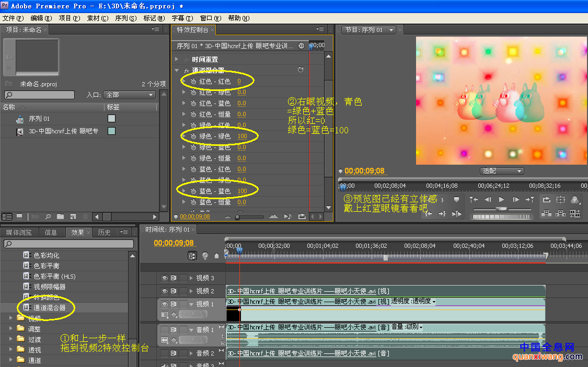This screenshot has height=367, width=588.
Task: Toggle track lock box for 视频 2
Action: pos(183,291)
